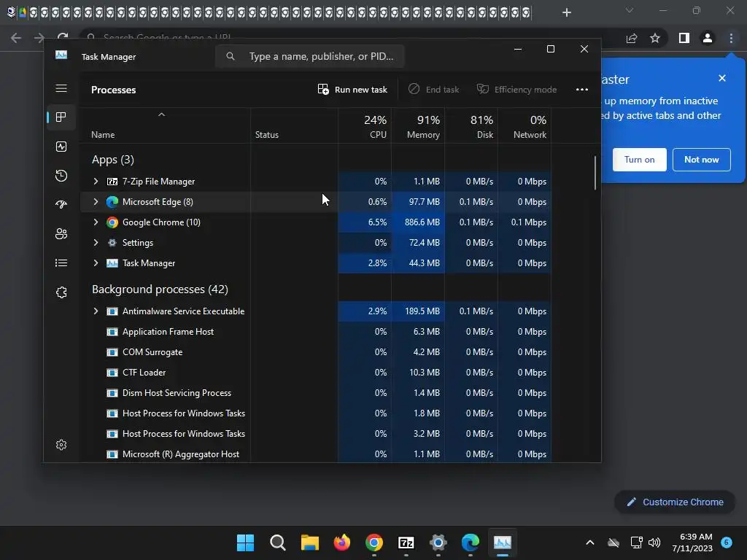Open Chrome tab search dropdown arrow
The width and height of the screenshot is (747, 560).
[630, 10]
